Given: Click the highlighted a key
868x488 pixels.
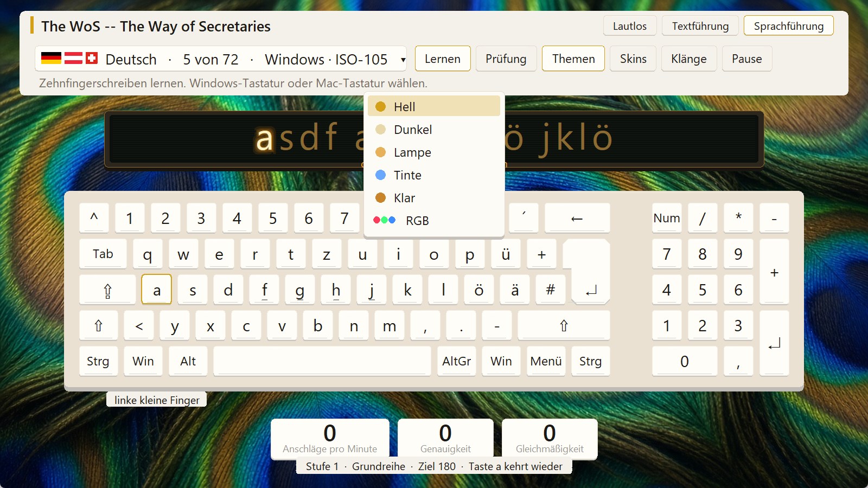Looking at the screenshot, I should [x=157, y=290].
